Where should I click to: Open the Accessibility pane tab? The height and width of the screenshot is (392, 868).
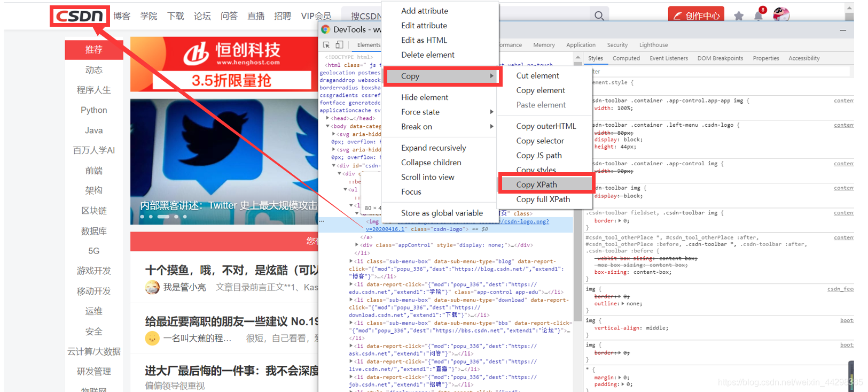[x=804, y=58]
